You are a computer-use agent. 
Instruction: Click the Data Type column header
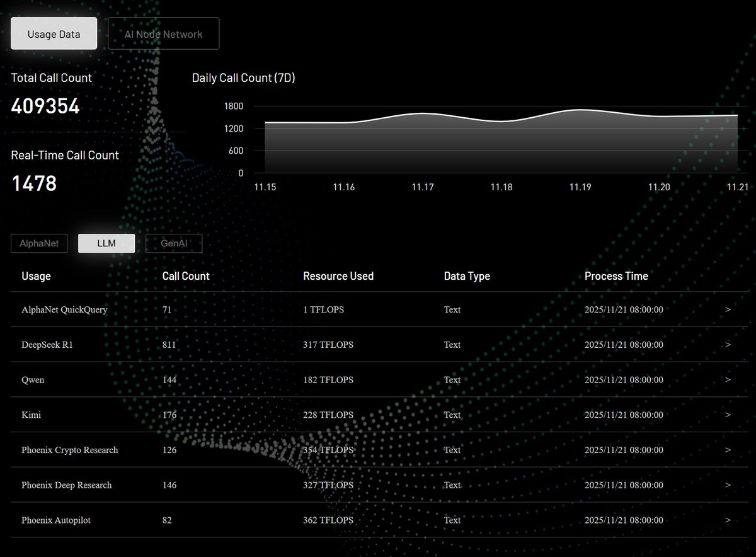(467, 276)
